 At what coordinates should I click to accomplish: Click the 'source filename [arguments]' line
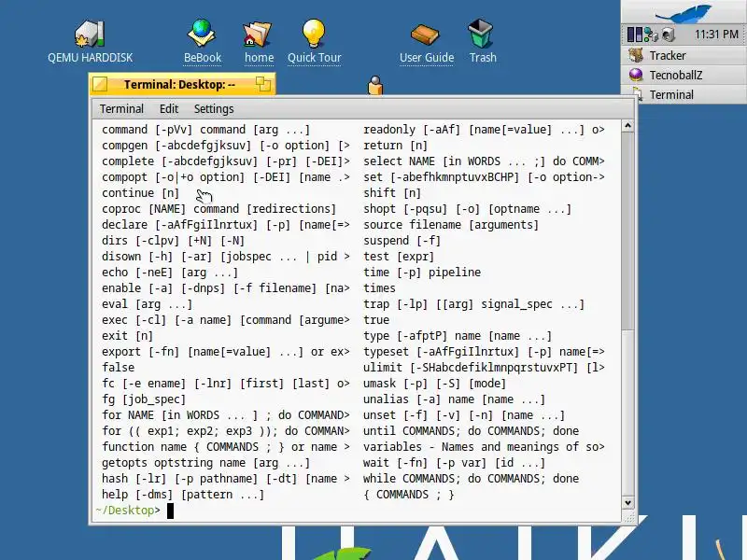coord(451,225)
